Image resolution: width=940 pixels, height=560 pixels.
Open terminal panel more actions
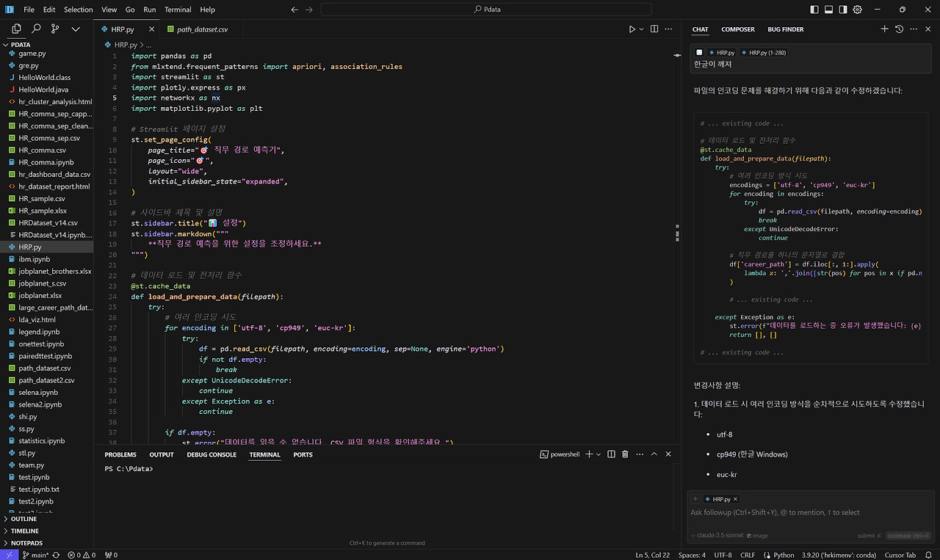640,454
